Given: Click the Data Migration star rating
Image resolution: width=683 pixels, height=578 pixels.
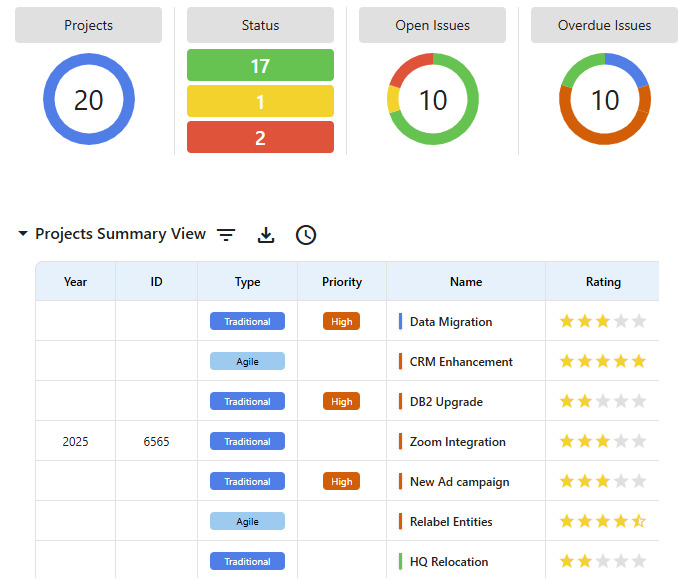Looking at the screenshot, I should [x=603, y=321].
